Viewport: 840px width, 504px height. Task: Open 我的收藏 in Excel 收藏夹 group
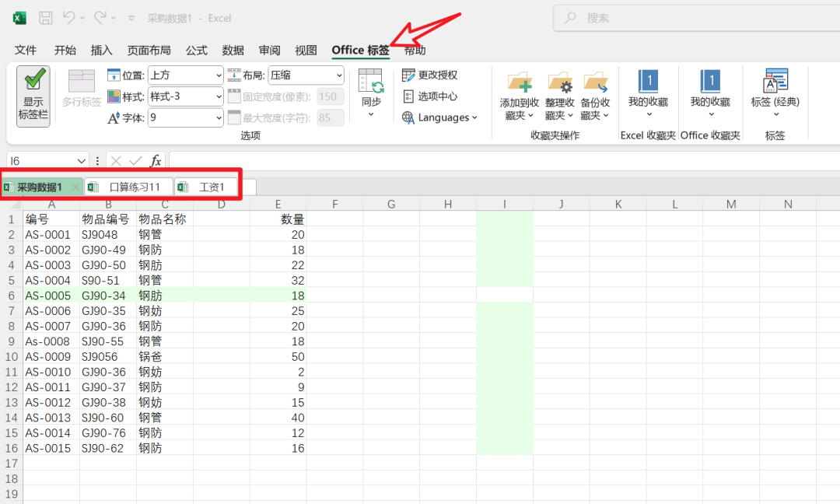648,93
